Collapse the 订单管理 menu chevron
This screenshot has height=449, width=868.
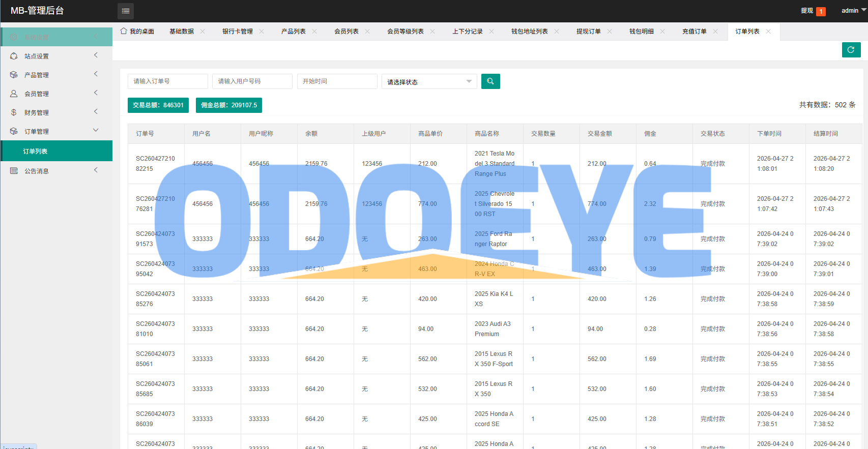pos(96,131)
